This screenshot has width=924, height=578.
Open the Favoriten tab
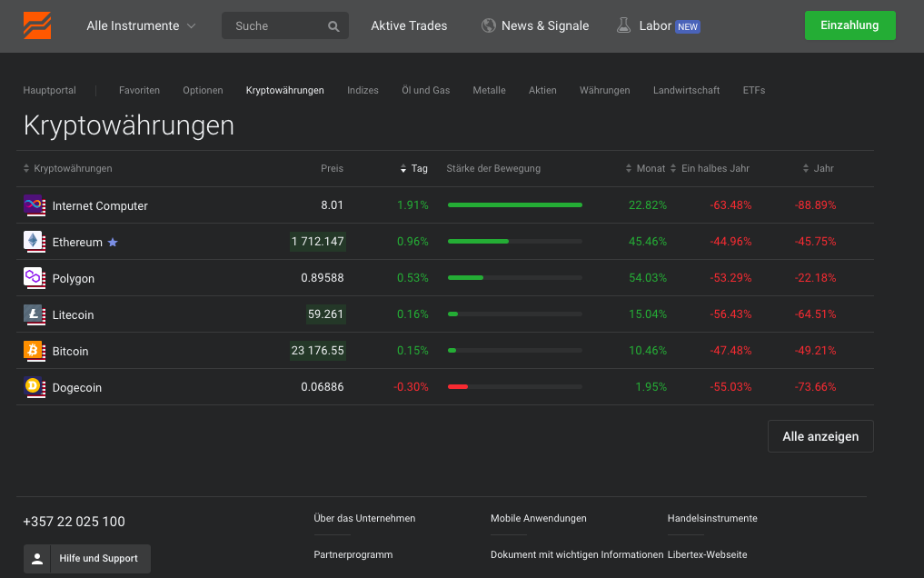139,90
